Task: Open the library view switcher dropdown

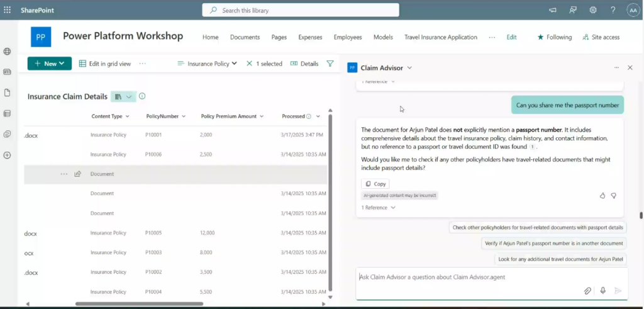Action: (123, 96)
